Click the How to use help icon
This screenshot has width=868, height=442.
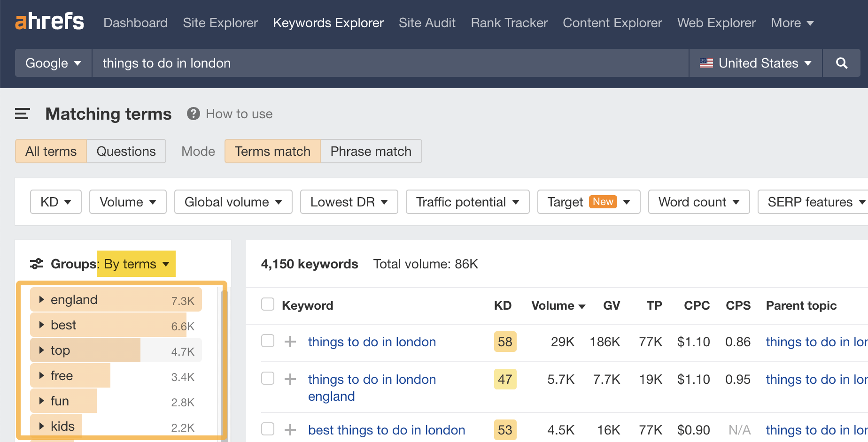193,114
